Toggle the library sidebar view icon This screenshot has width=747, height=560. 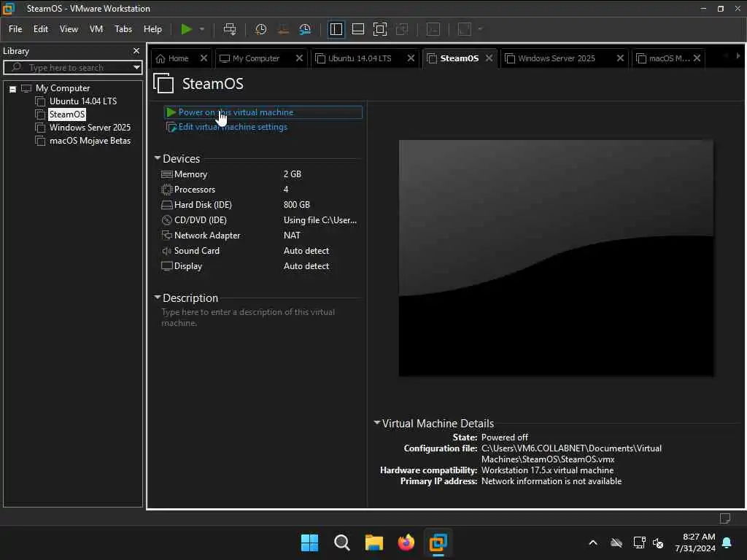tap(336, 29)
